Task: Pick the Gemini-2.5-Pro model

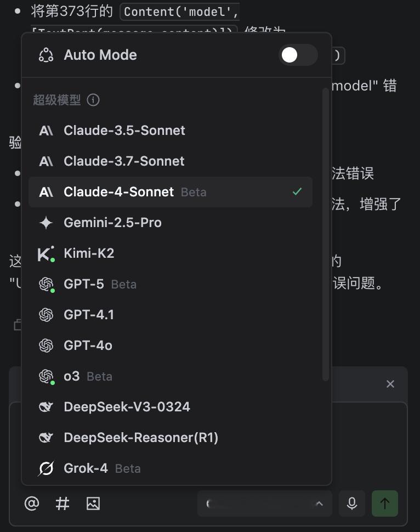Action: tap(171, 223)
